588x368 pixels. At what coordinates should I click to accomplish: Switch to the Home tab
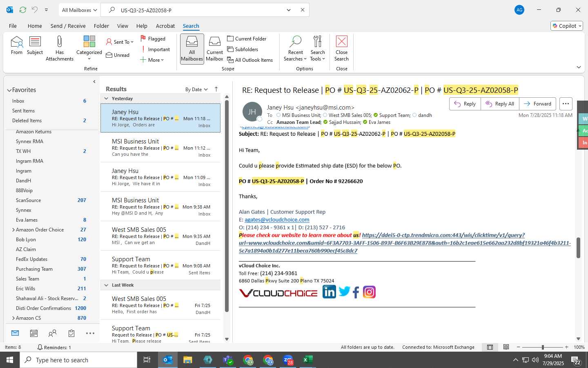35,26
